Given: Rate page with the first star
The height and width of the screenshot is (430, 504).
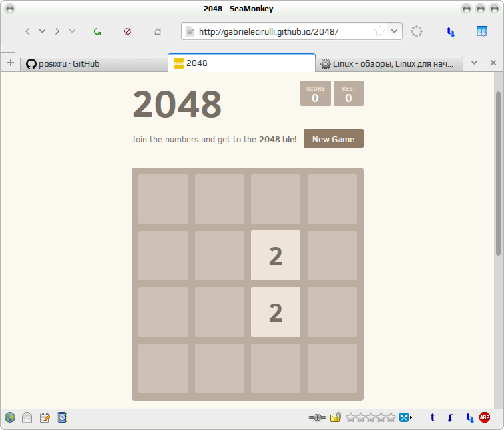Looking at the screenshot, I should click(x=350, y=418).
